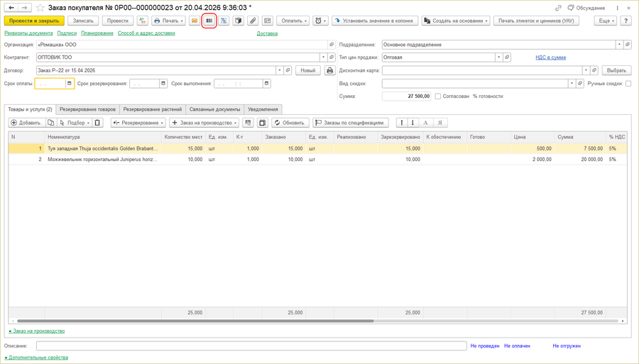639x364 pixels.
Task: Toggle the Согласован checkbox
Action: coord(437,96)
